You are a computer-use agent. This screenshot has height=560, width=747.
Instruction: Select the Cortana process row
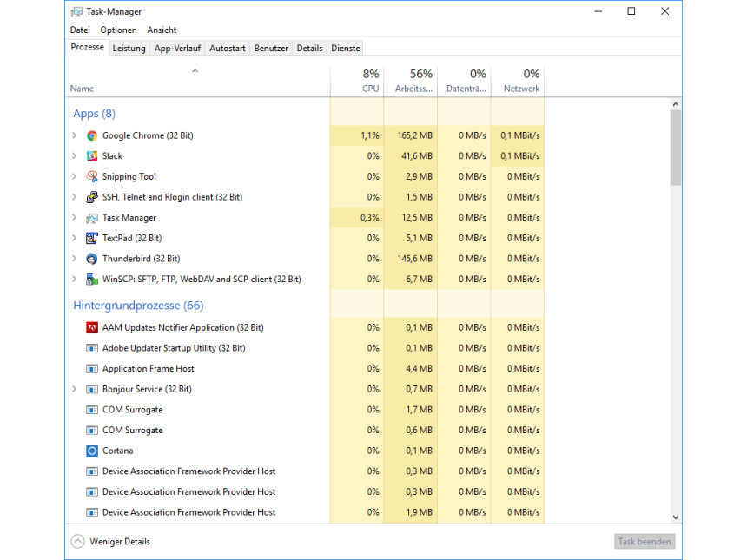coord(305,451)
